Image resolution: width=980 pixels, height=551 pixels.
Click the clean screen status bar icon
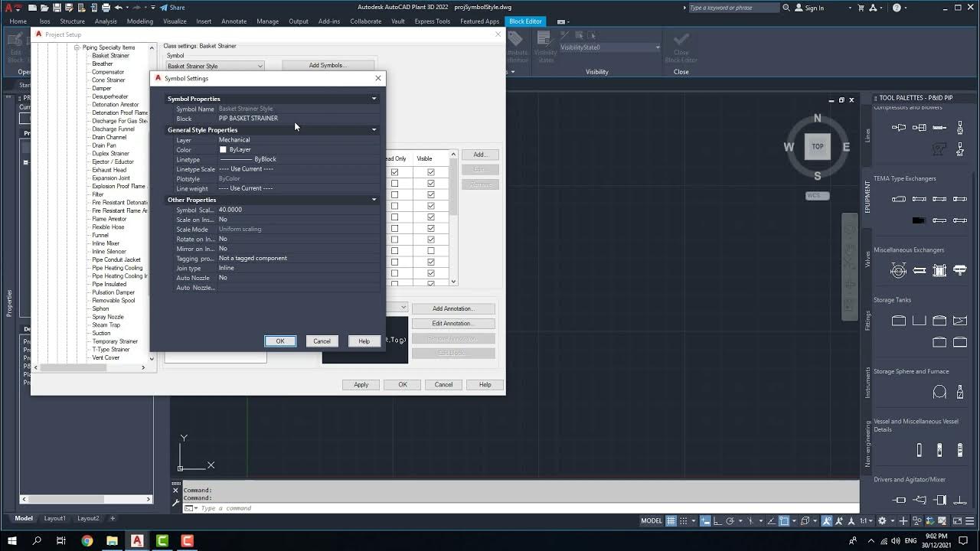(x=957, y=521)
